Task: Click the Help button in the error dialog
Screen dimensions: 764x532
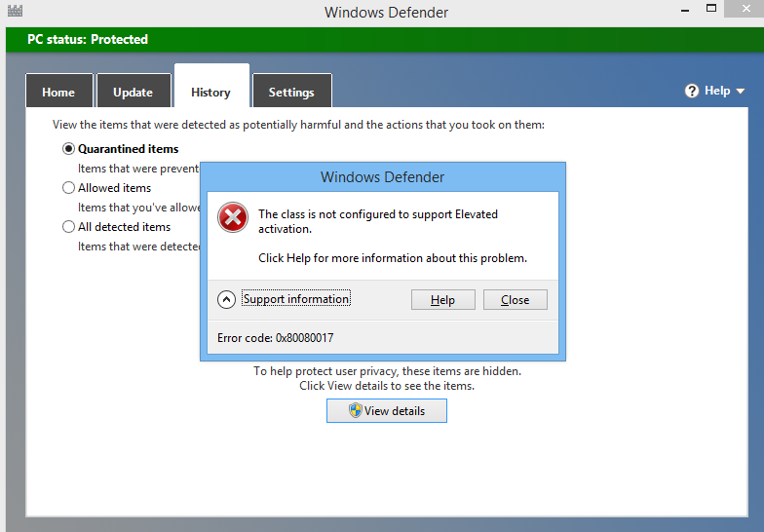Action: pos(442,300)
